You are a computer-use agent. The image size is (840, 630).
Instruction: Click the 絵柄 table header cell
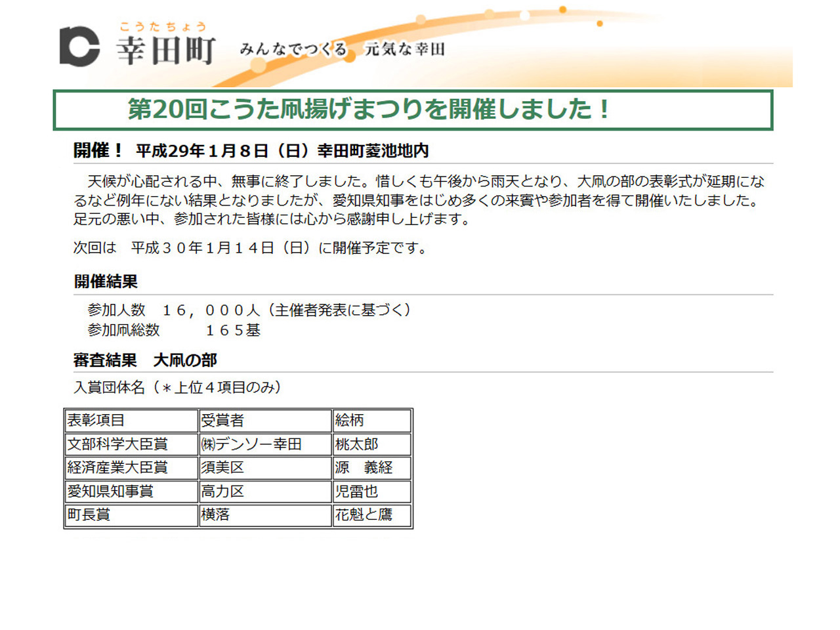371,421
